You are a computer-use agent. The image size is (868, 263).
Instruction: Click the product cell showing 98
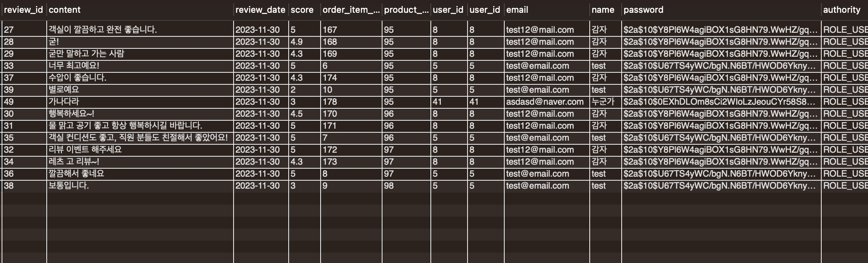click(x=406, y=186)
